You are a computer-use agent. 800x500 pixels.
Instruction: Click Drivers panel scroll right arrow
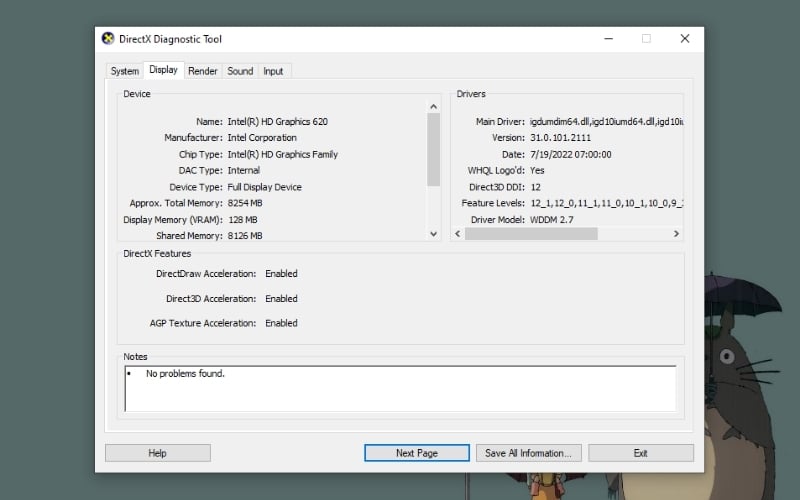[x=677, y=234]
